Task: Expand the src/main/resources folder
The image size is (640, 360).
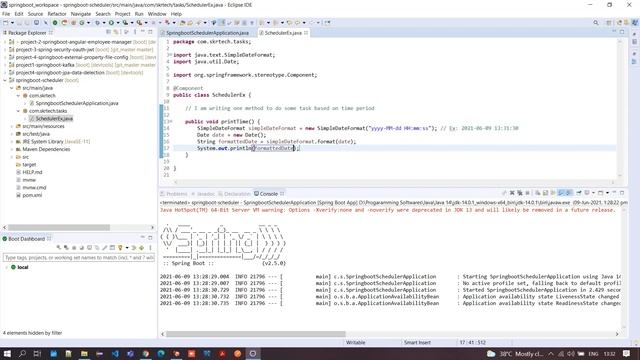Action: point(11,127)
